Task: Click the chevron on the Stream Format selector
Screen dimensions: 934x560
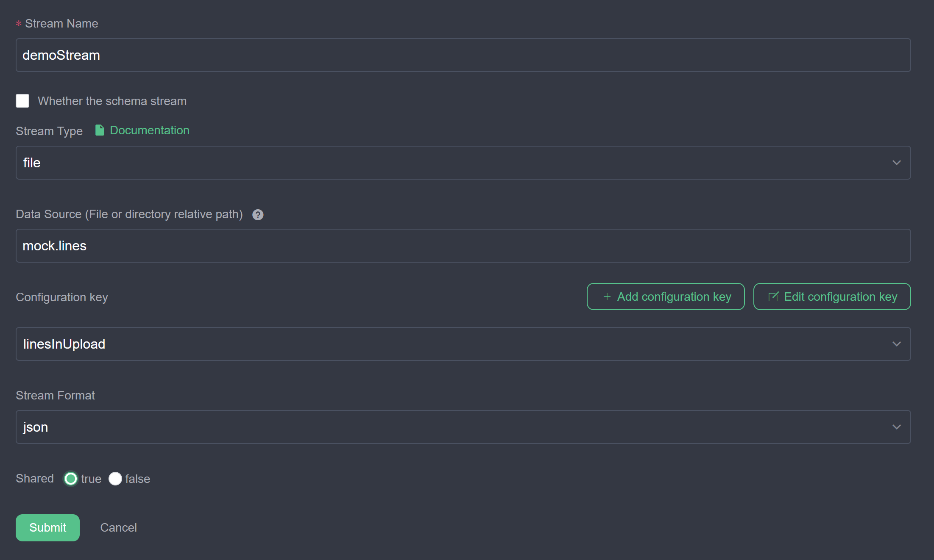Action: (x=897, y=427)
